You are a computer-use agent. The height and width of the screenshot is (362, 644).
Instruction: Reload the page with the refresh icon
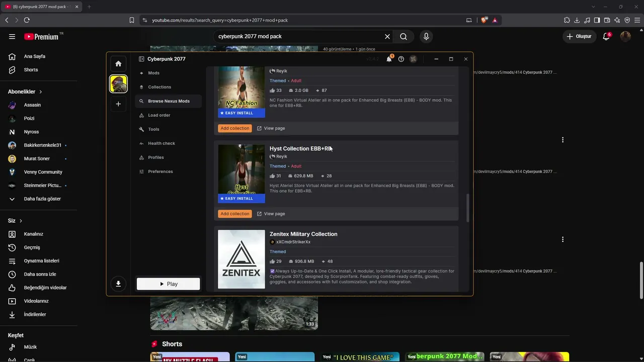pos(27,20)
